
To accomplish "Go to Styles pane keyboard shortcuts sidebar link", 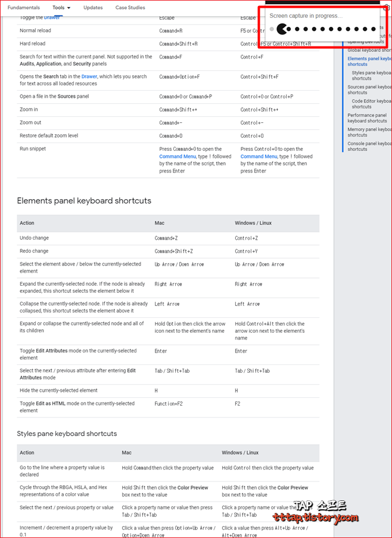I will tap(371, 76).
